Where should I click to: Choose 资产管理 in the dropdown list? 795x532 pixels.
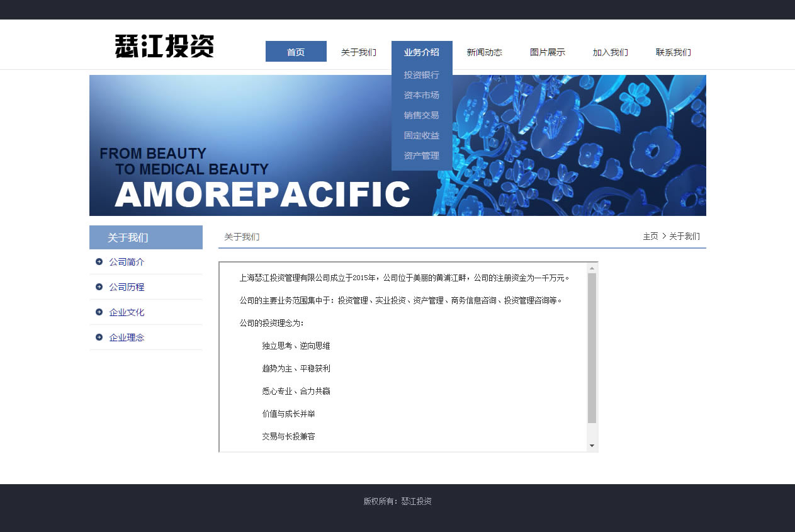[422, 156]
